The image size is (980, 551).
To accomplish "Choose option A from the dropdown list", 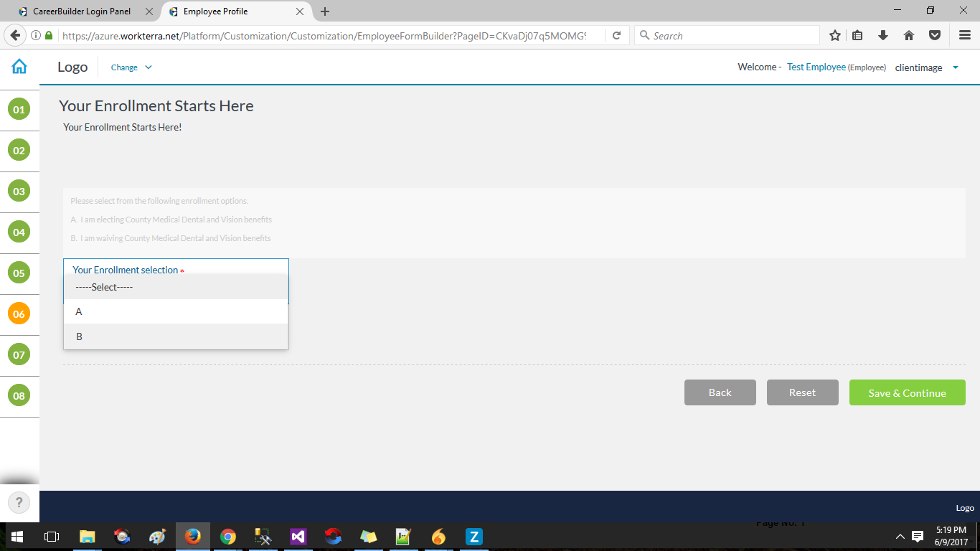I will 176,311.
